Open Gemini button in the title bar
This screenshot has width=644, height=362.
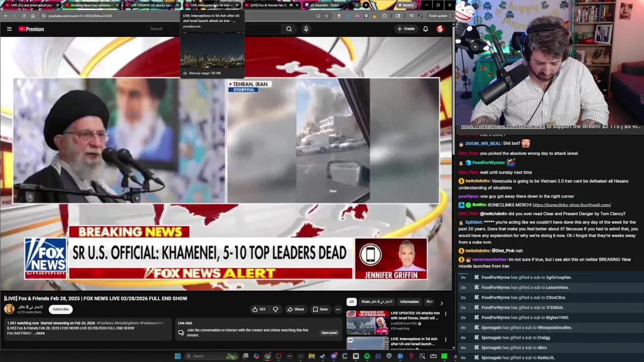[x=406, y=5]
